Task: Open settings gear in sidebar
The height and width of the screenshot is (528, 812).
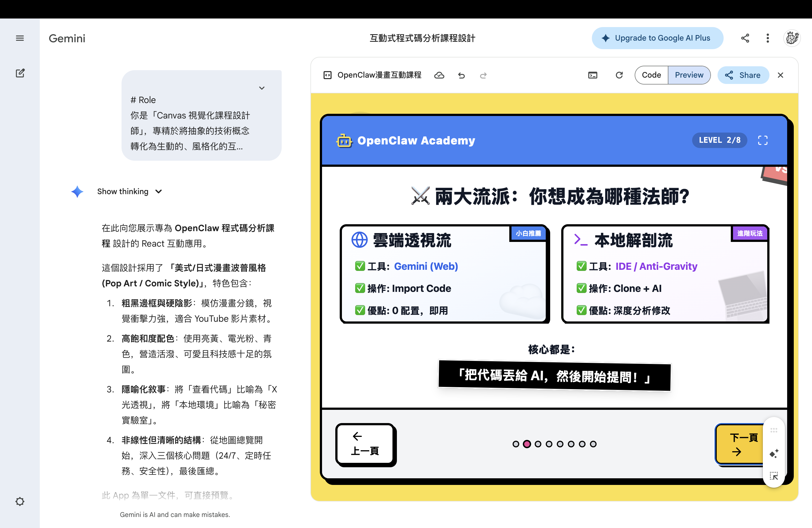Action: point(20,501)
